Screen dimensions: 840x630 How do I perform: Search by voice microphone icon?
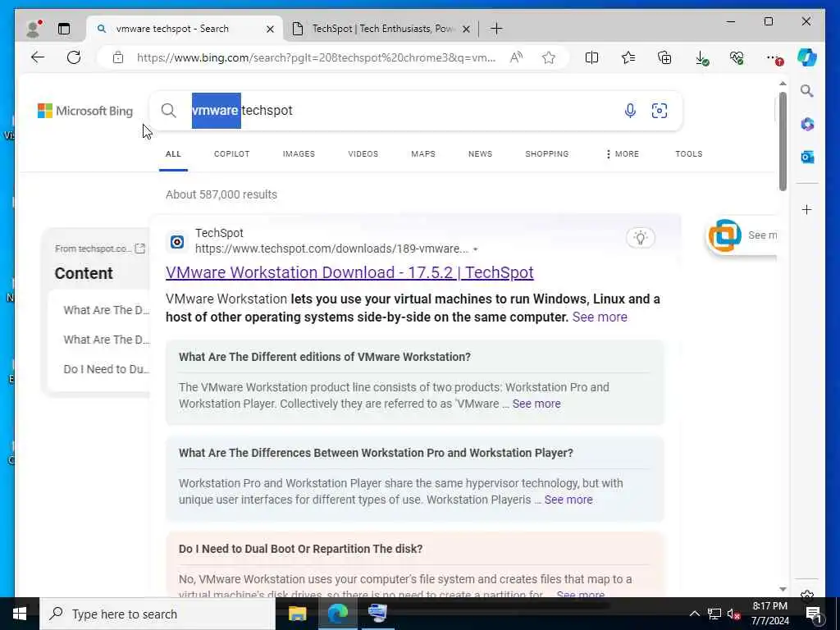(630, 111)
